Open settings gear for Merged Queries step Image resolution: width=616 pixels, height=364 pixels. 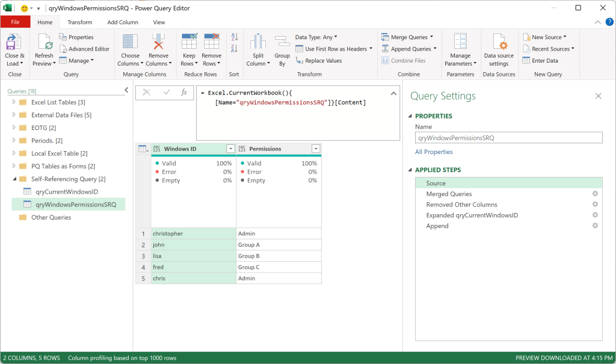(x=595, y=194)
